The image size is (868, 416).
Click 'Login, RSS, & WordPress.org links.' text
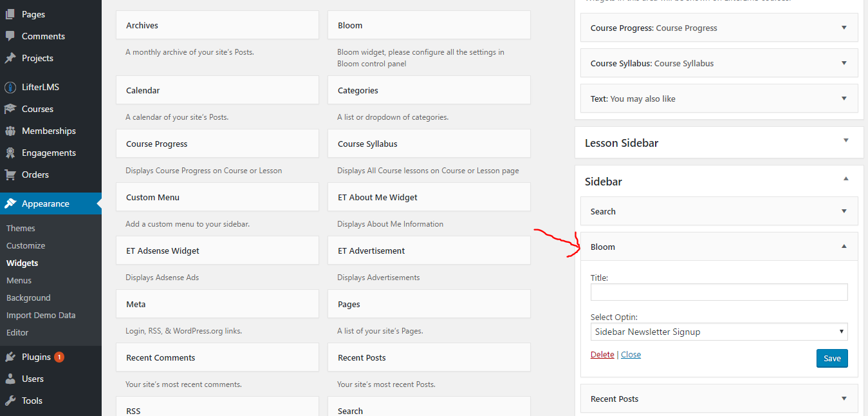(x=183, y=331)
